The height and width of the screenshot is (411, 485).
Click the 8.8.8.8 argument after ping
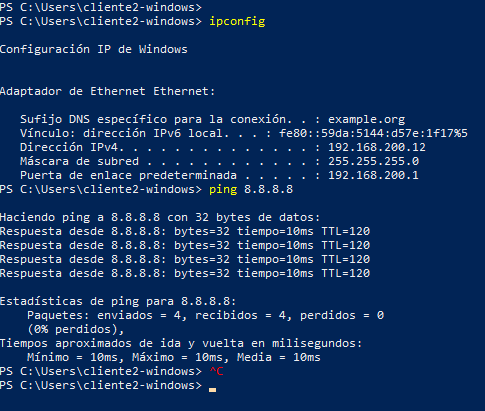pyautogui.click(x=268, y=189)
